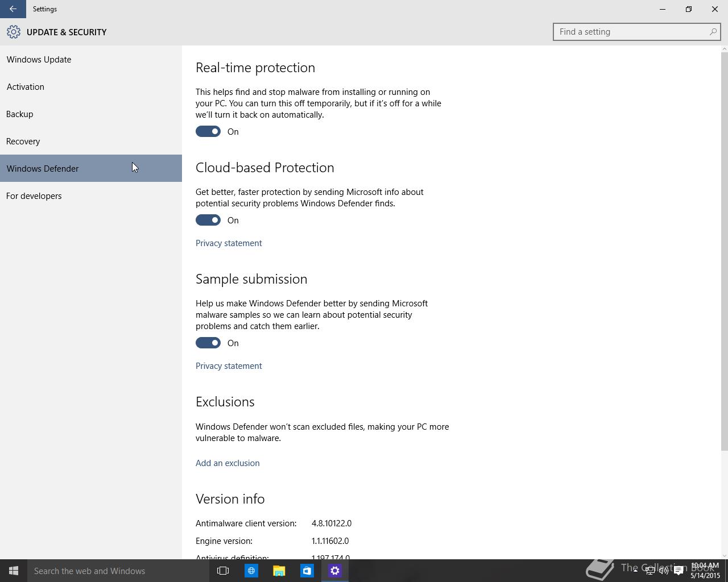The height and width of the screenshot is (582, 728).
Task: Open the For developers section
Action: (91, 196)
